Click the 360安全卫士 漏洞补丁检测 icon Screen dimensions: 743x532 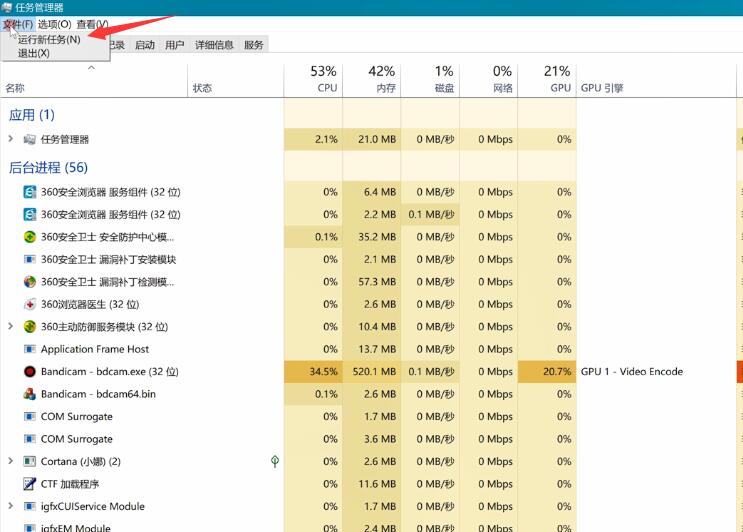tap(29, 281)
